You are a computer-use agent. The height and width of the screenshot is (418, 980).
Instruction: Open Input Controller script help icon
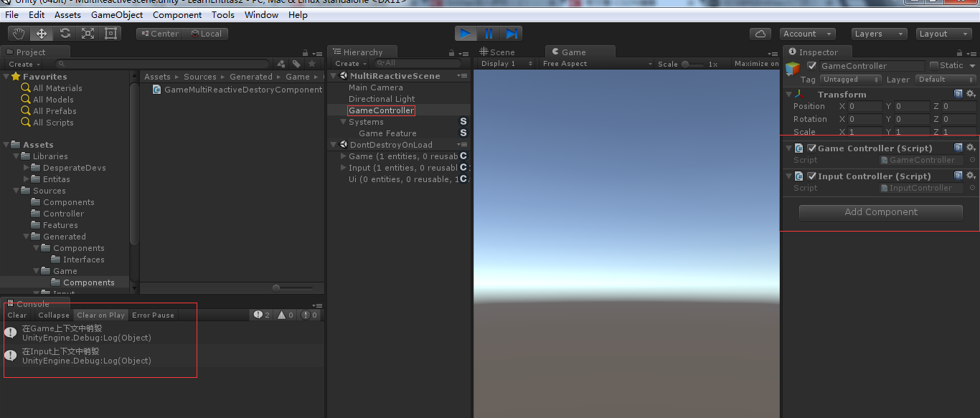point(958,176)
